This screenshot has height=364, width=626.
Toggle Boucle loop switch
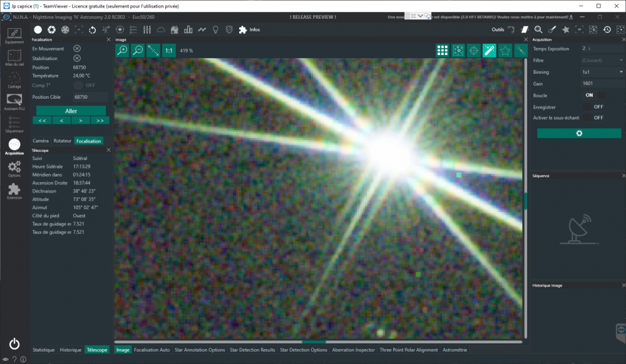[x=595, y=95]
